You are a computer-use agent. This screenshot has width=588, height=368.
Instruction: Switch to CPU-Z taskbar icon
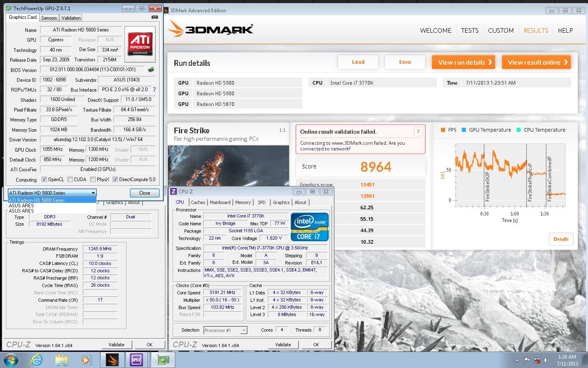[x=136, y=360]
